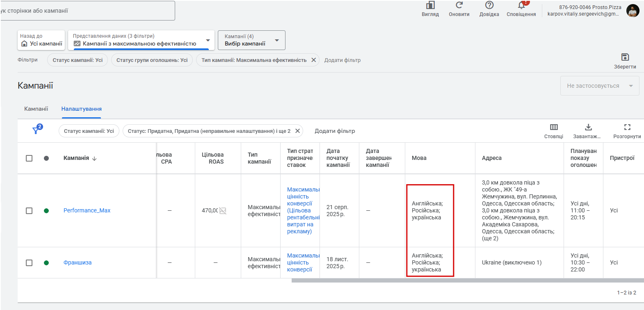The height and width of the screenshot is (310, 644).
Task: Switch to the Кампанії tab
Action: coord(36,109)
